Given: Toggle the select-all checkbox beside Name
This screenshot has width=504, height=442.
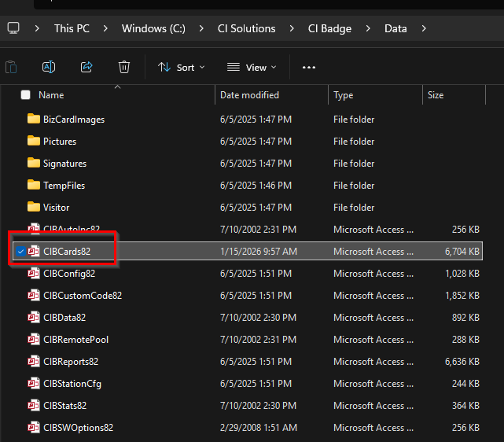Looking at the screenshot, I should [x=25, y=95].
